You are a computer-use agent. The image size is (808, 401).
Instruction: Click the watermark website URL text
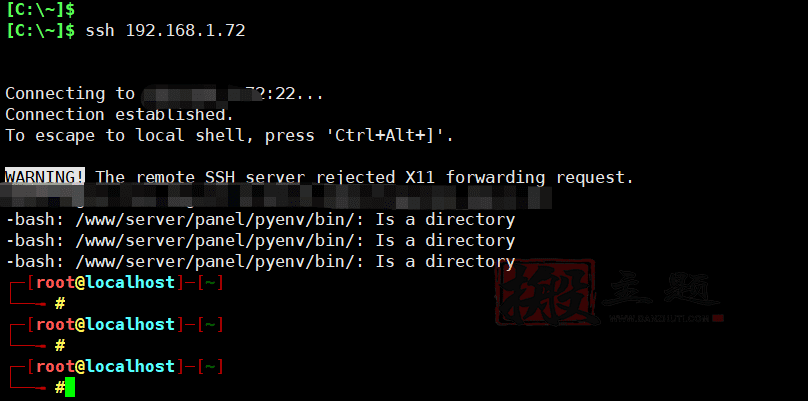tap(661, 319)
